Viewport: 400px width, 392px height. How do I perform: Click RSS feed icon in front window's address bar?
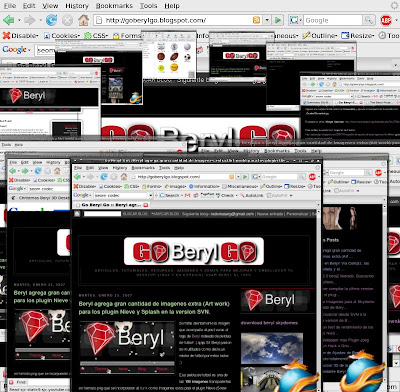232,176
